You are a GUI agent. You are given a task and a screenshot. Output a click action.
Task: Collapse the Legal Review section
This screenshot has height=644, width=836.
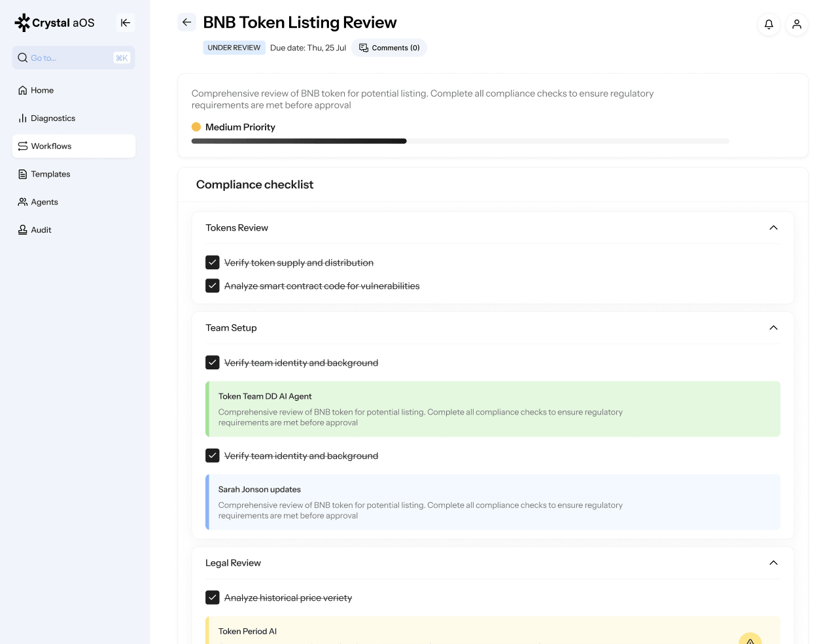773,563
